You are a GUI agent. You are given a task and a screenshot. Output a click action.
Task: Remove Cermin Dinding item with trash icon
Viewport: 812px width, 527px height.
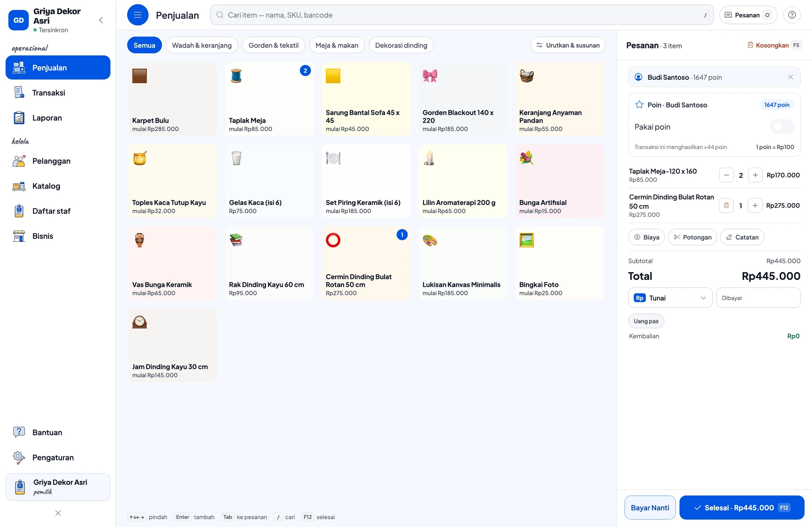point(726,206)
